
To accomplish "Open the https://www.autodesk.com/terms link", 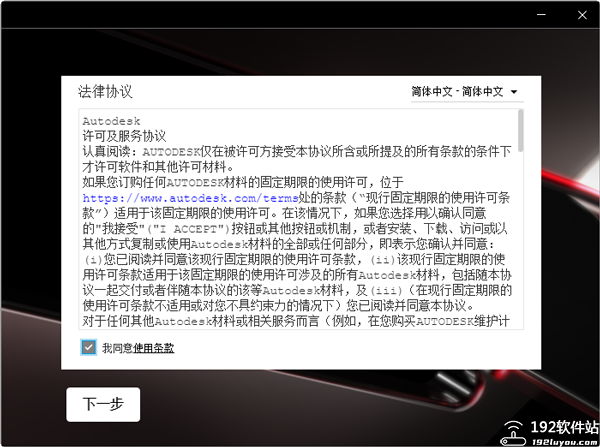I will pos(190,198).
